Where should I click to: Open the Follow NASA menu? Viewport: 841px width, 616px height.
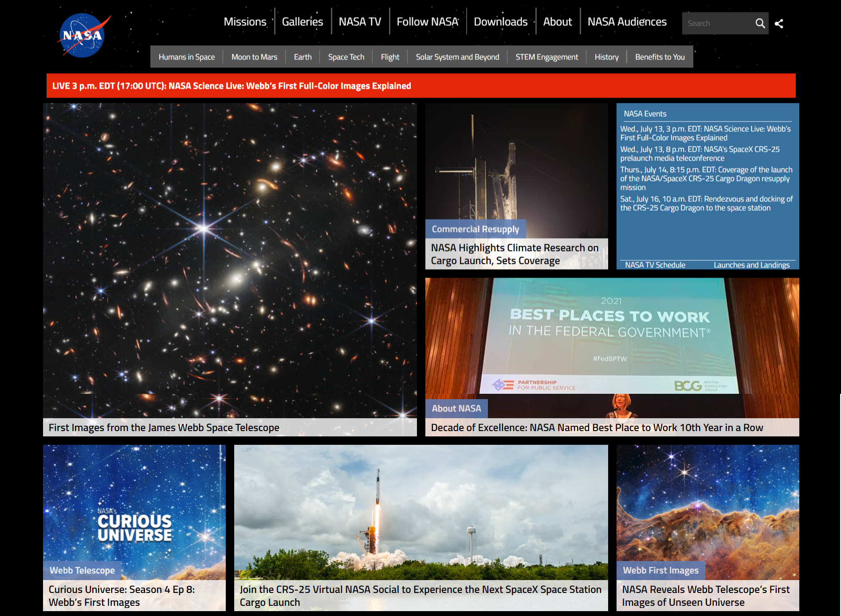[428, 21]
